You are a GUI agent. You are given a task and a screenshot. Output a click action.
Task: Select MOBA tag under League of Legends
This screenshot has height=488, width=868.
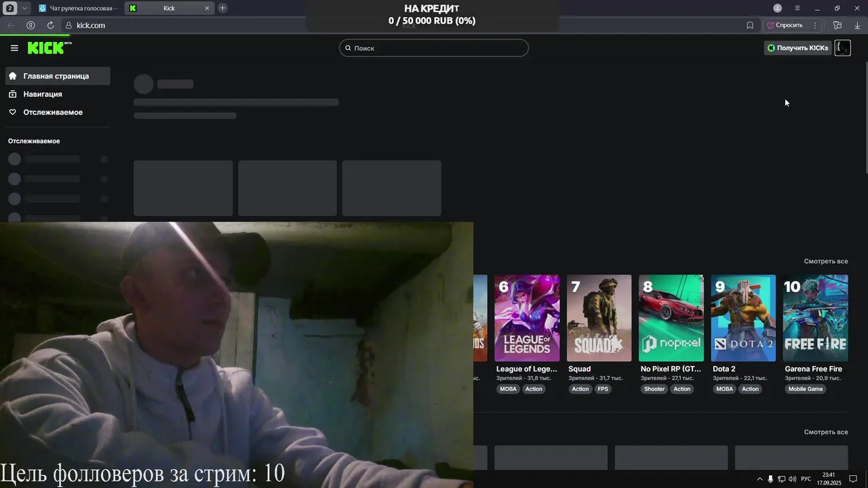tap(508, 389)
